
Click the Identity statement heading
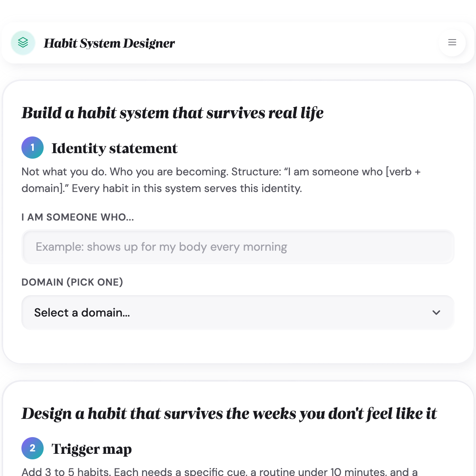[x=114, y=148]
